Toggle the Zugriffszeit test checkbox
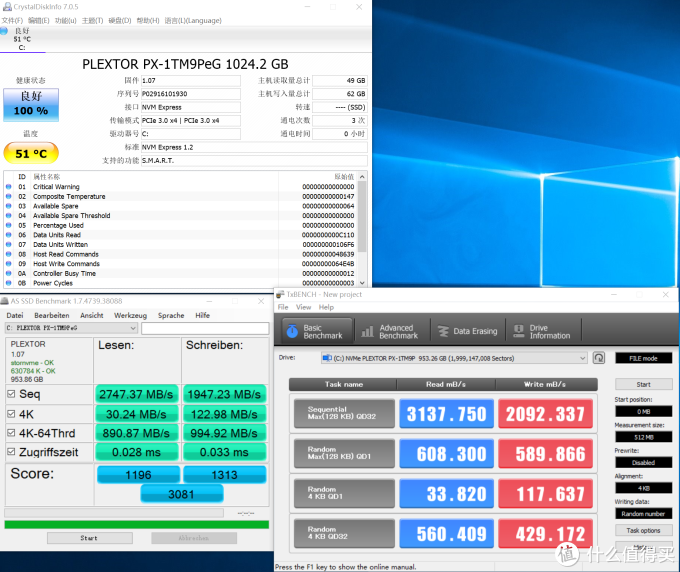 click(x=11, y=452)
